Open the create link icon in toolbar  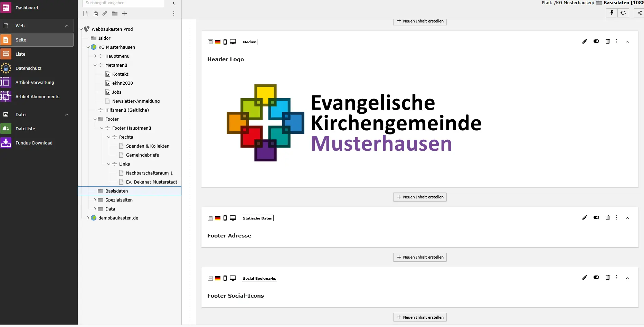tap(105, 13)
